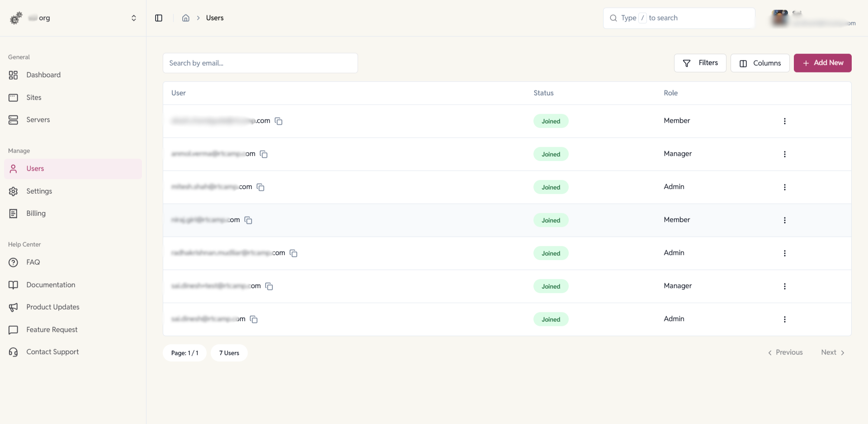The width and height of the screenshot is (868, 424).
Task: Click the Settings gear icon
Action: pyautogui.click(x=13, y=191)
